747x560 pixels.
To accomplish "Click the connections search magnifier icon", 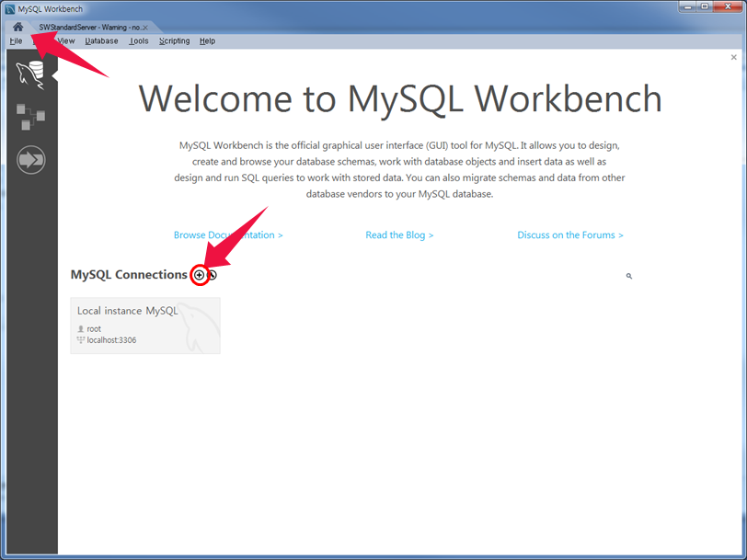I will pyautogui.click(x=629, y=276).
